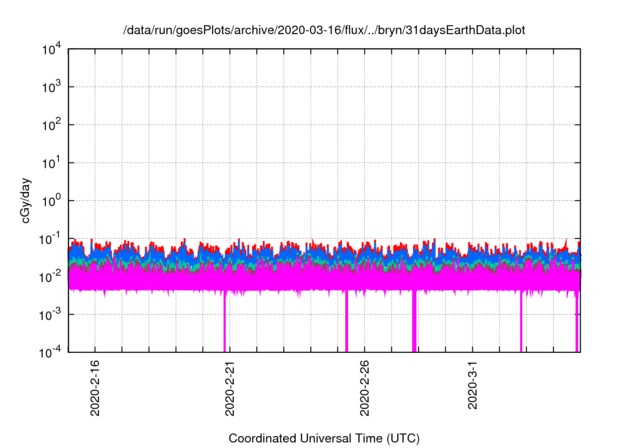This screenshot has width=640, height=448.
Task: Click the wide magenta dropout after 2020-2-26
Action: pyautogui.click(x=414, y=322)
